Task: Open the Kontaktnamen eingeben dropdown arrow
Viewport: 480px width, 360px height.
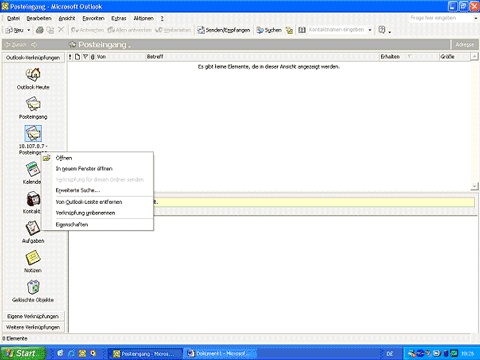Action: tap(370, 30)
